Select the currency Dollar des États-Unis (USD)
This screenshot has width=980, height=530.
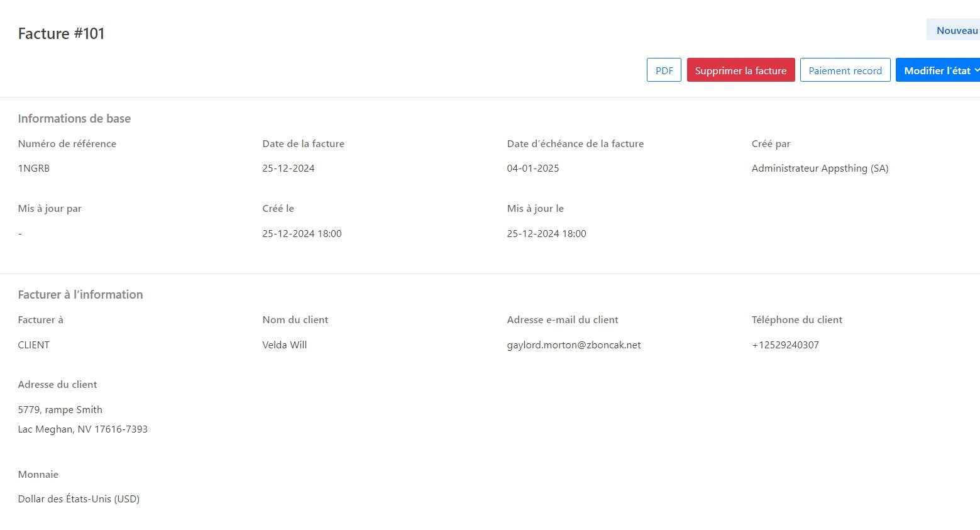pyautogui.click(x=79, y=499)
